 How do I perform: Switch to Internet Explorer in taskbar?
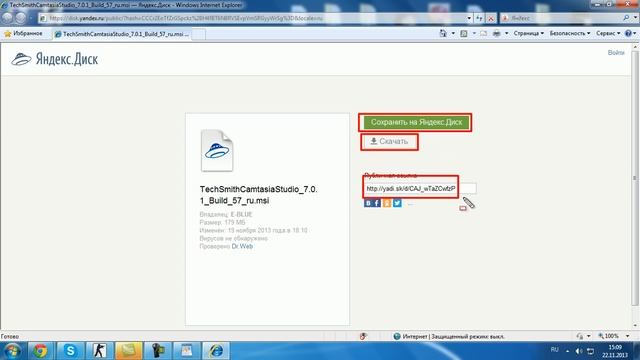(x=216, y=351)
